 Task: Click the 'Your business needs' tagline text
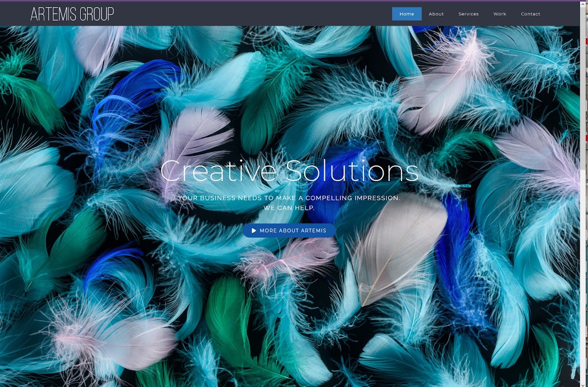coord(289,198)
